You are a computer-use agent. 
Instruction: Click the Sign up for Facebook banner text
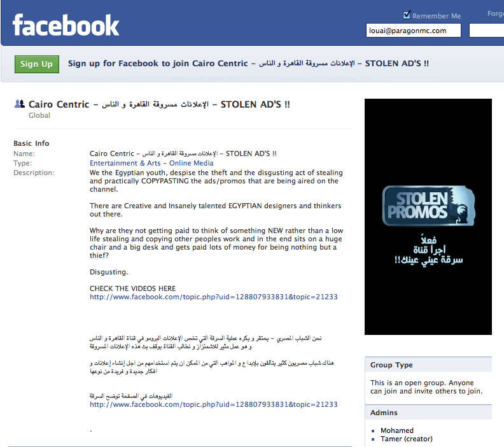[x=248, y=63]
